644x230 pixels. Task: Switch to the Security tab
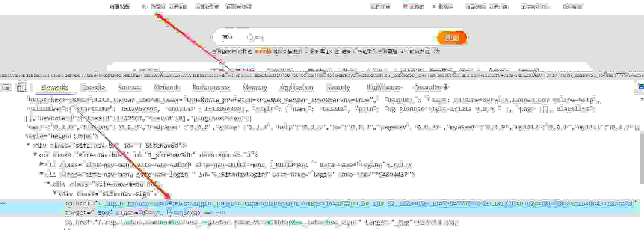pyautogui.click(x=338, y=88)
